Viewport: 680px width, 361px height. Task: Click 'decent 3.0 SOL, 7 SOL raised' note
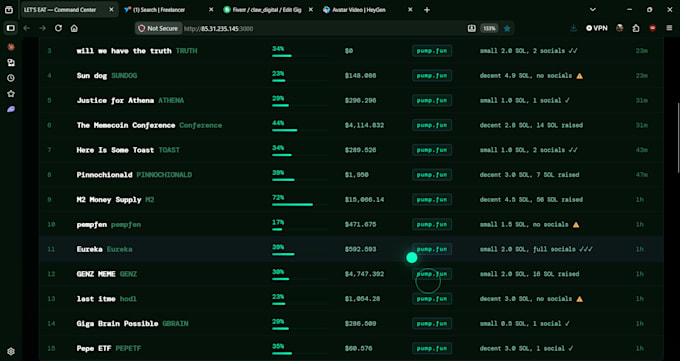click(x=529, y=175)
